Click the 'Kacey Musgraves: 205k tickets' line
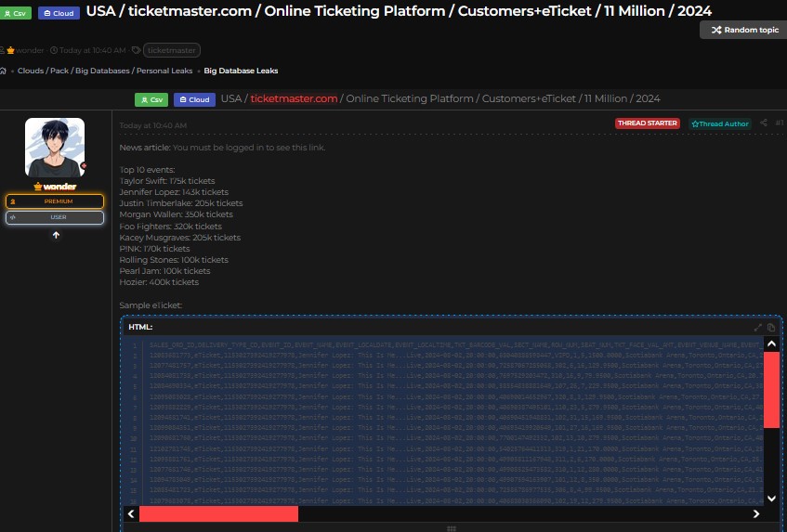 (179, 237)
